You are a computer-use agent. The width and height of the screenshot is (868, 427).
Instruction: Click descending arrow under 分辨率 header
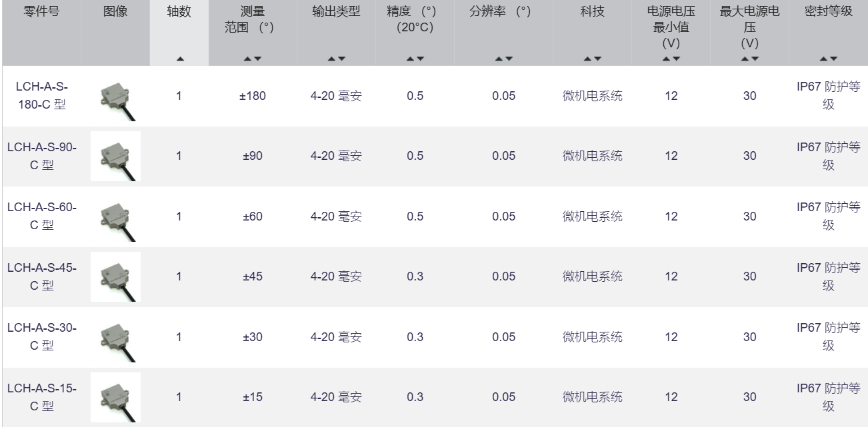click(x=509, y=59)
